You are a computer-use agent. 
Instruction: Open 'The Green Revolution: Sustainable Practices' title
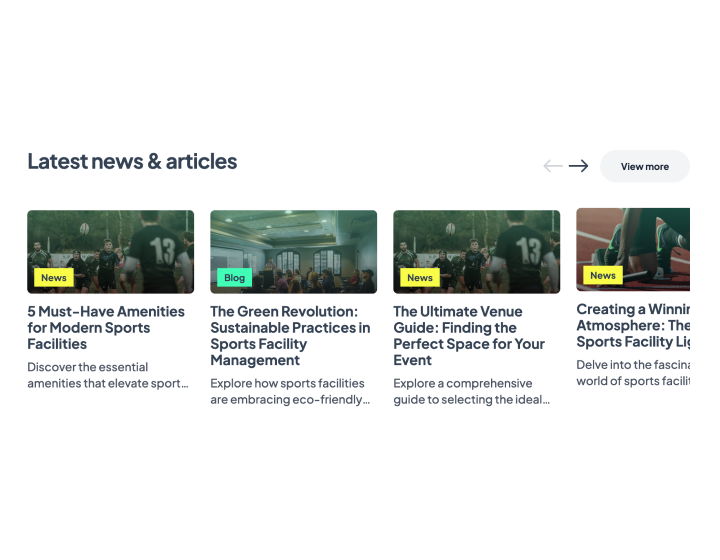290,336
